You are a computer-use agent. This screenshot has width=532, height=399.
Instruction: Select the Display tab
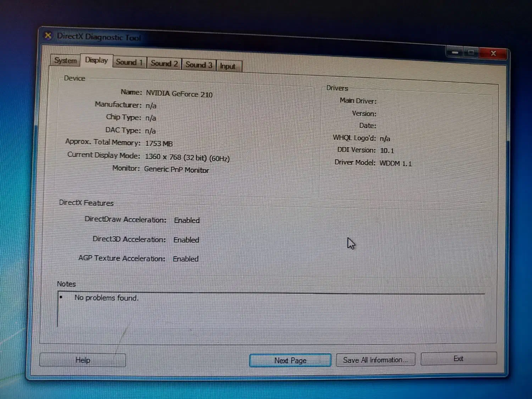tap(96, 60)
